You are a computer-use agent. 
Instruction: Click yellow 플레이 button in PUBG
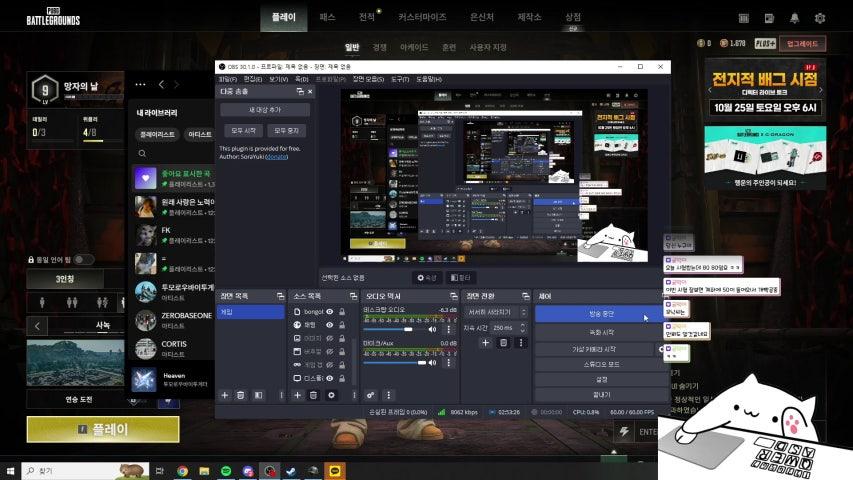tap(103, 429)
